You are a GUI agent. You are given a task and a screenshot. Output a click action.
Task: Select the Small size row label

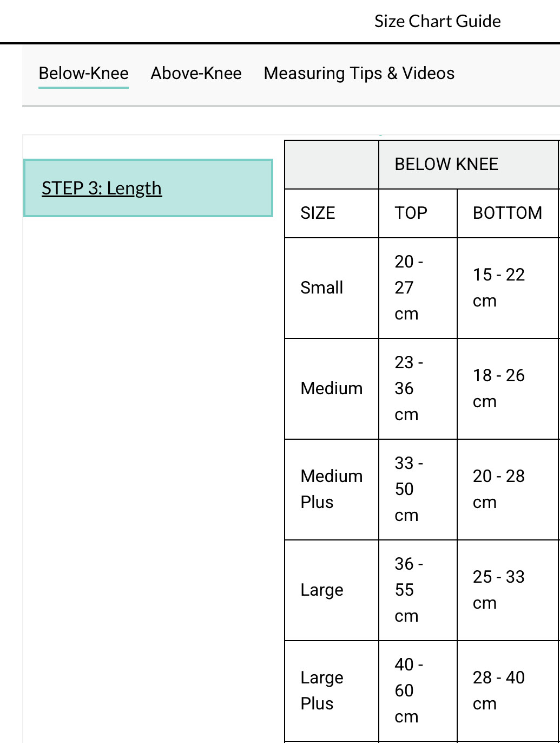click(x=322, y=288)
